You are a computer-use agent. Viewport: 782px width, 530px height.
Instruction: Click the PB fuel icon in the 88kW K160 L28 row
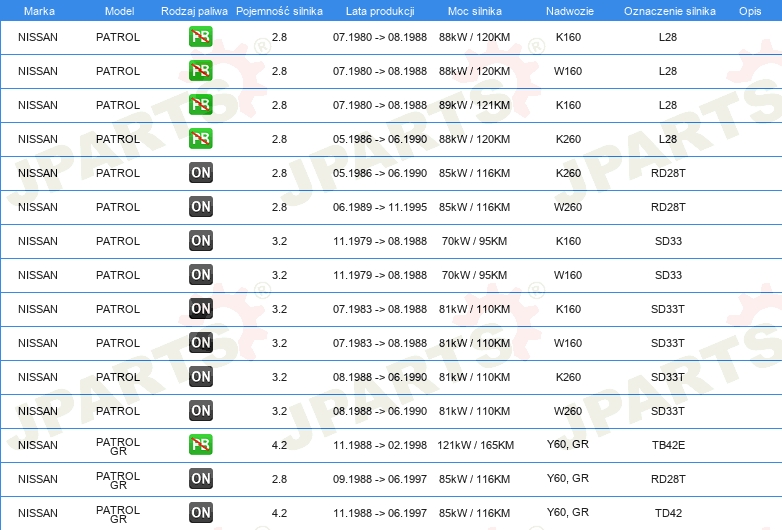200,37
